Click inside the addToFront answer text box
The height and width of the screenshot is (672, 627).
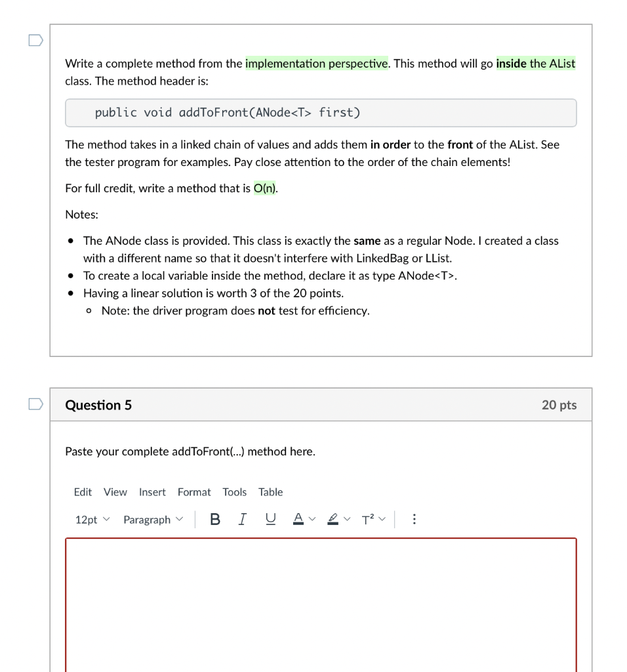tap(321, 604)
